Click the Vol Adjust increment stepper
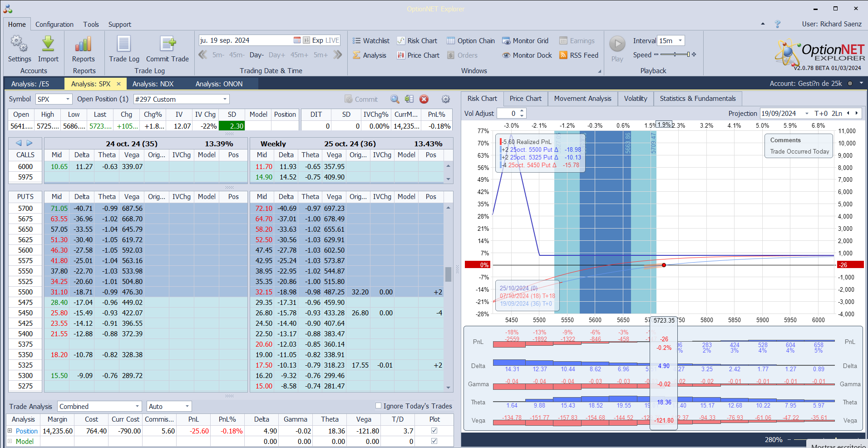 click(x=522, y=111)
